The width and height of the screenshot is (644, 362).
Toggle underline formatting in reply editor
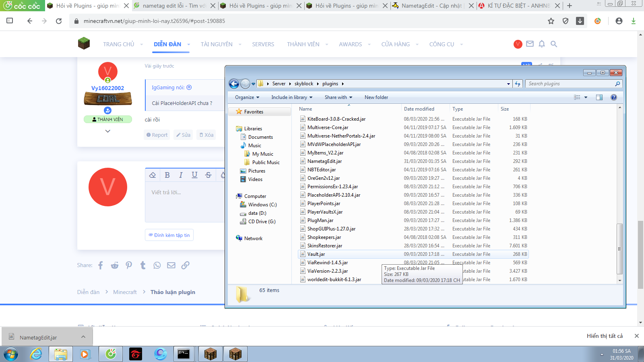click(x=194, y=175)
